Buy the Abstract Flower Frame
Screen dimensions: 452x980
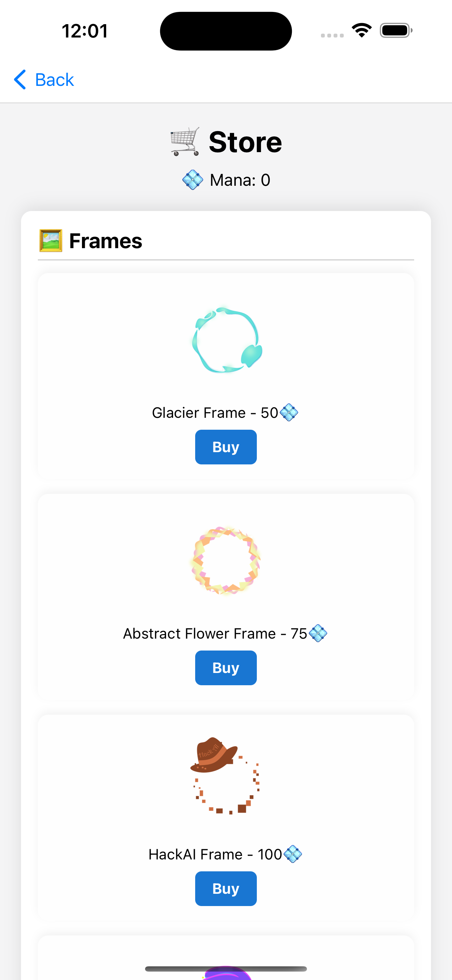pos(226,668)
